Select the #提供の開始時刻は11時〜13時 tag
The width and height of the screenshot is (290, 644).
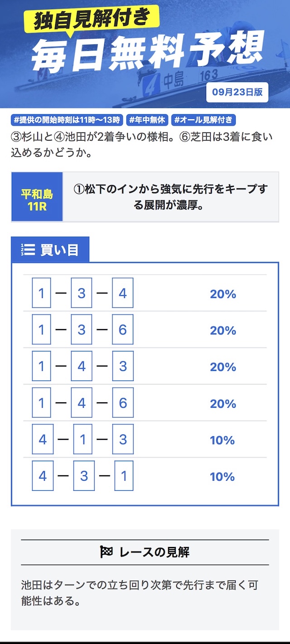(x=67, y=120)
